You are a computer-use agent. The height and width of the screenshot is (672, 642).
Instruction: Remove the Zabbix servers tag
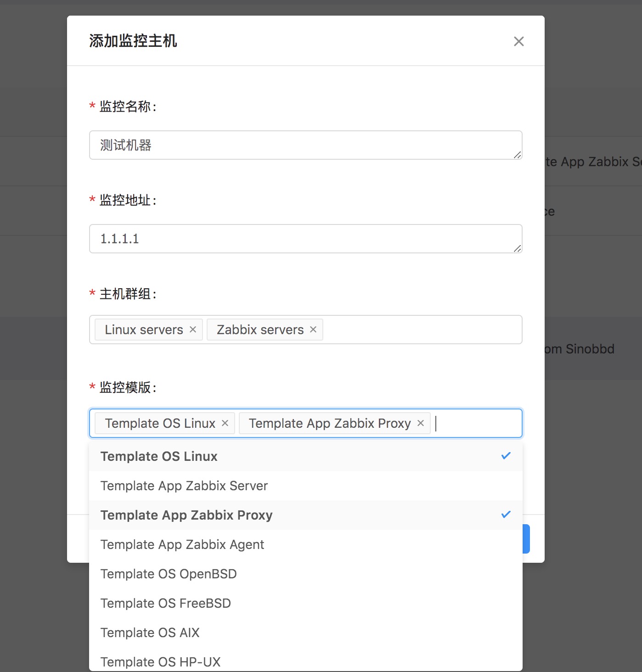pos(313,330)
